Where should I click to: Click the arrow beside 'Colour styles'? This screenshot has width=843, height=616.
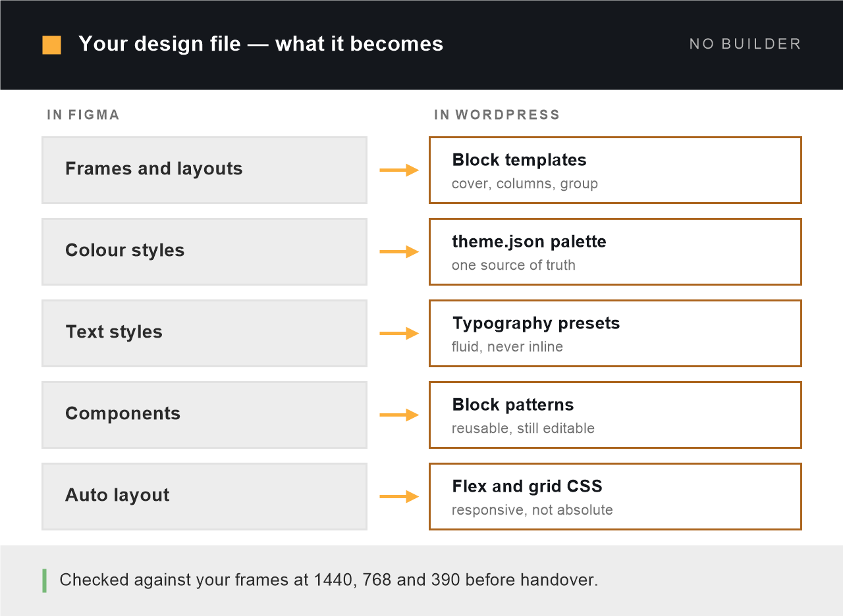pyautogui.click(x=399, y=252)
